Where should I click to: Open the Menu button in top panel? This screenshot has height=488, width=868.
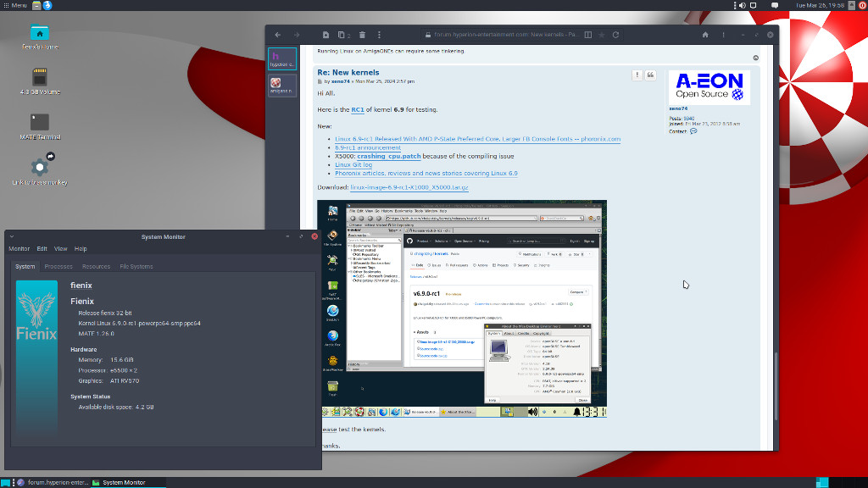(x=15, y=5)
